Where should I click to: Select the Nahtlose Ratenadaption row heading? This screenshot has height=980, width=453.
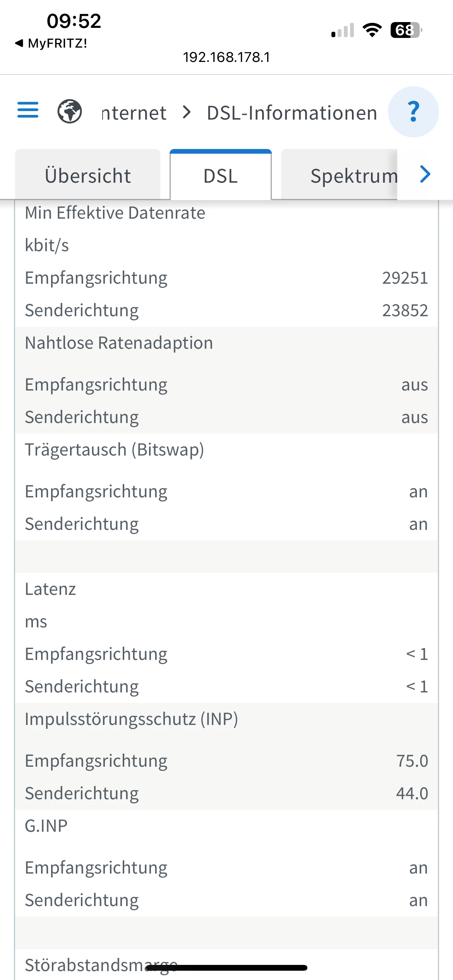point(119,343)
